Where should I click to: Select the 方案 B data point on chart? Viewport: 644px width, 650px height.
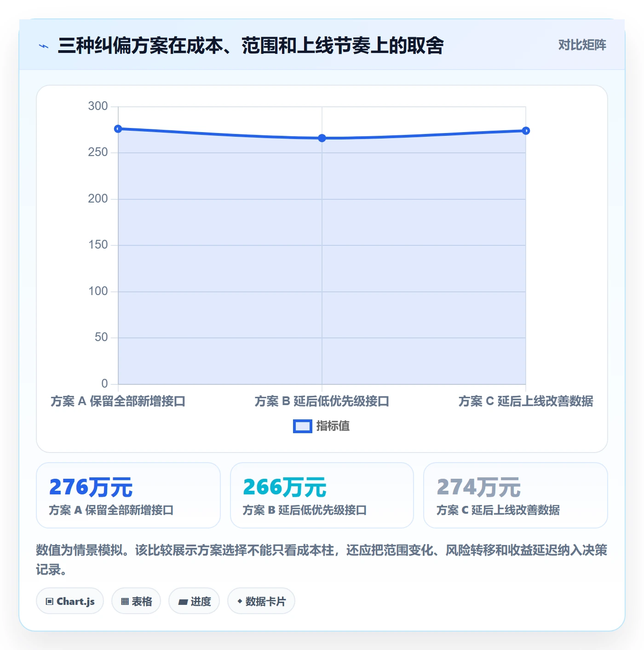pos(322,138)
